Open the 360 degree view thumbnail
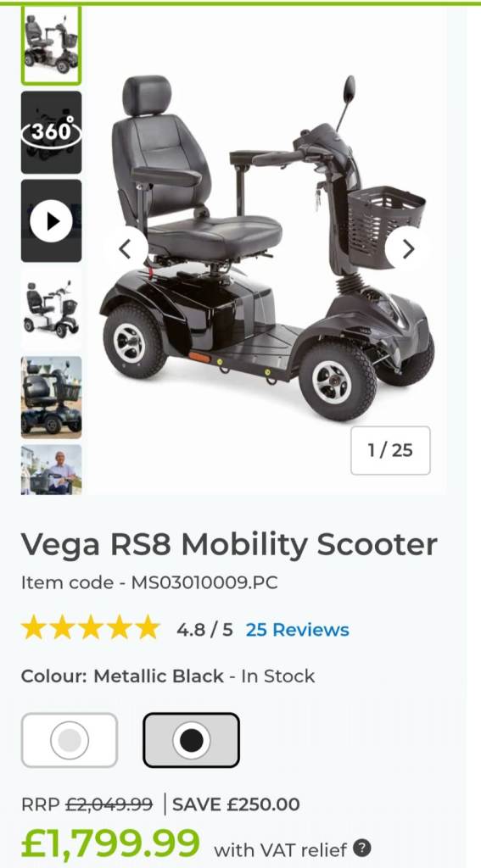 51,132
